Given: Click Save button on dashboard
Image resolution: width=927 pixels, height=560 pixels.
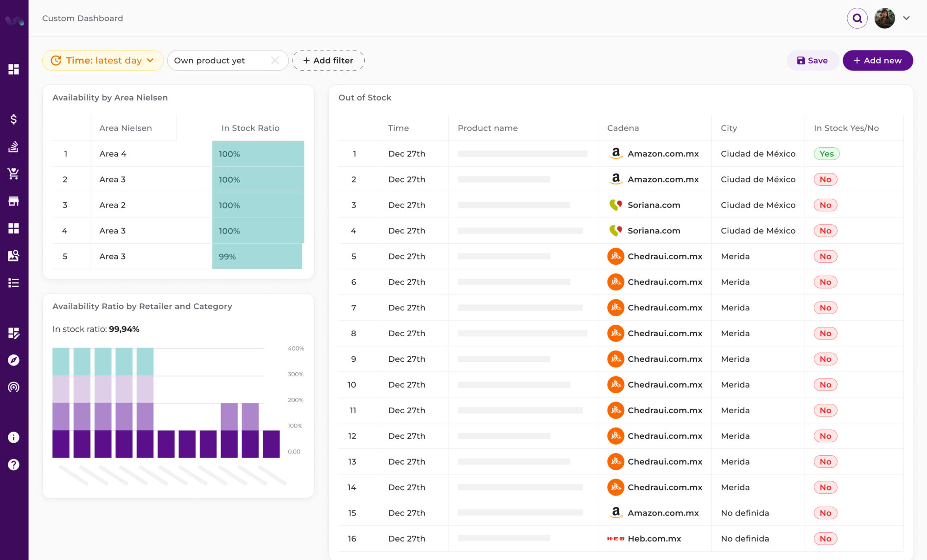Looking at the screenshot, I should 813,60.
